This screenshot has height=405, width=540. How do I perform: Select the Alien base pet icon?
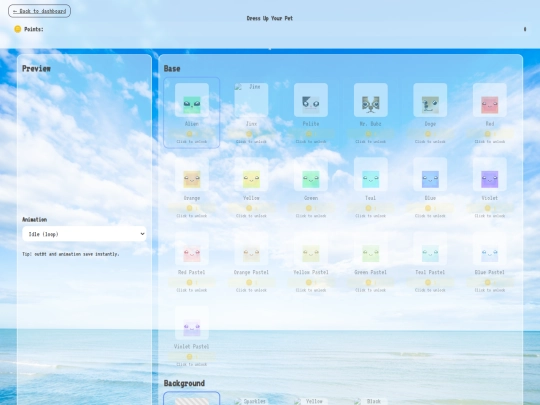(191, 100)
